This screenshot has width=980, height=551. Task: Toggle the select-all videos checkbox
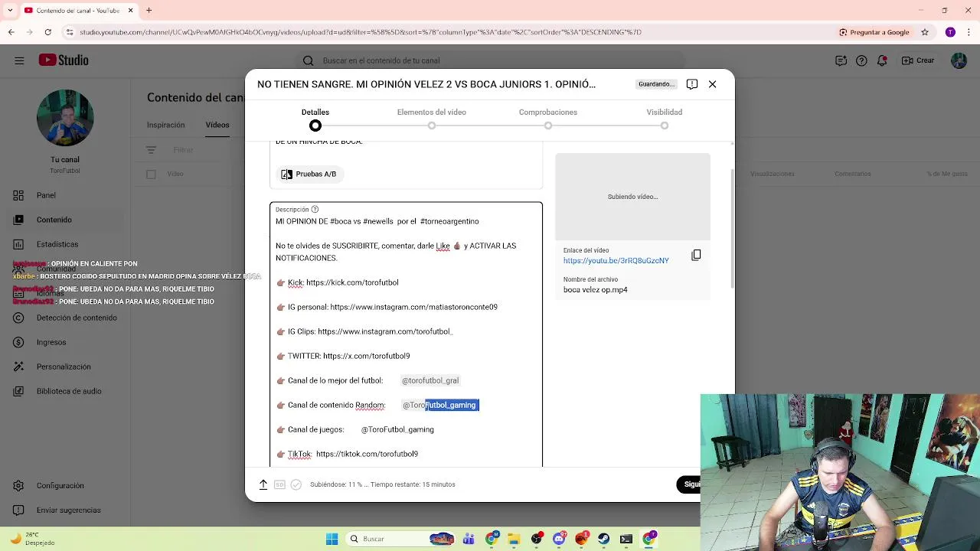[x=151, y=174]
